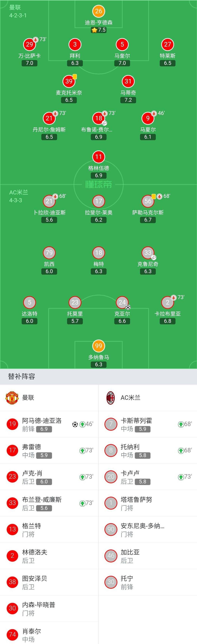
Task: Select substitute goalkeeper 格兰特 row
Action: pyautogui.click(x=49, y=529)
